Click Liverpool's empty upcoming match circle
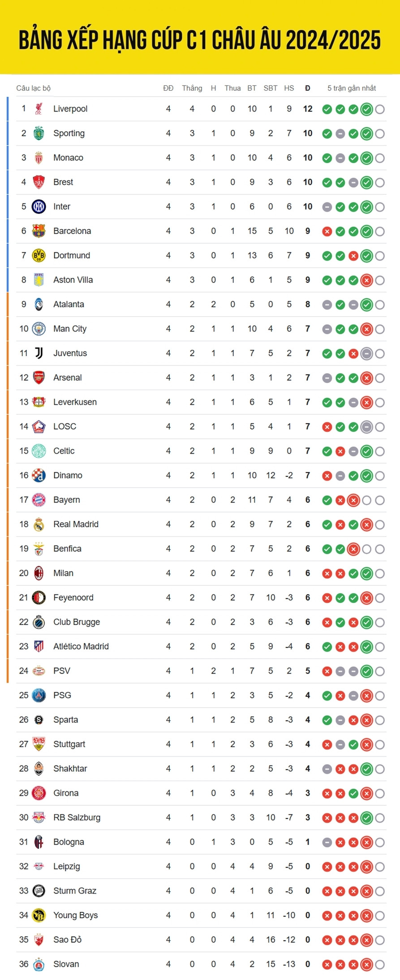This screenshot has width=400, height=980. pos(380,109)
